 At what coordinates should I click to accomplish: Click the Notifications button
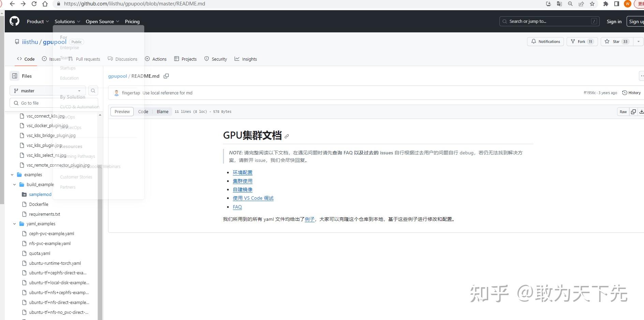(545, 42)
